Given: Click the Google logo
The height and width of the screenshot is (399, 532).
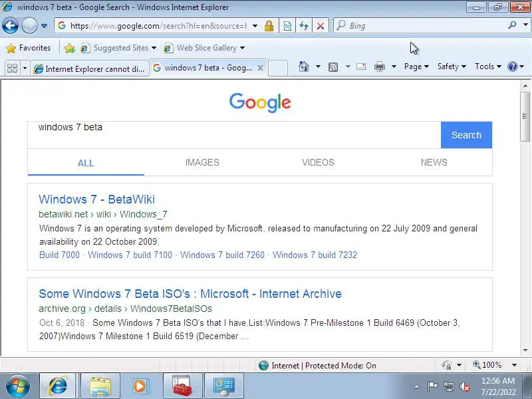Looking at the screenshot, I should tap(260, 102).
